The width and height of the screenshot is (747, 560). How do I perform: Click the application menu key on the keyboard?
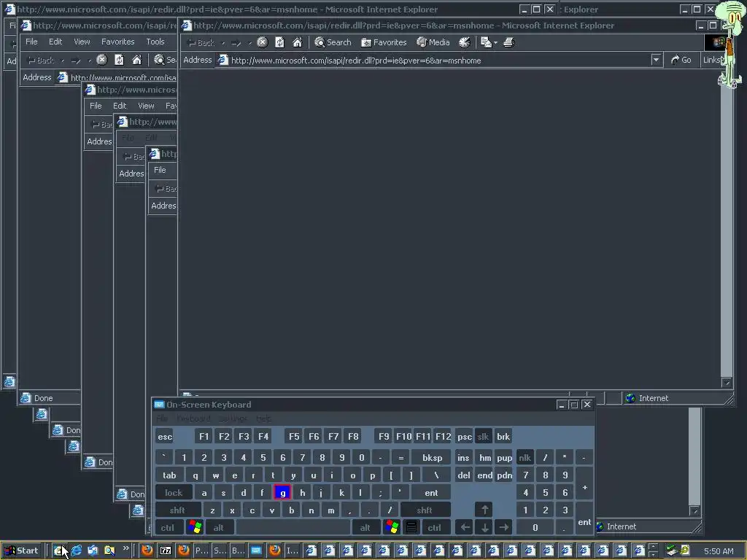(x=411, y=528)
